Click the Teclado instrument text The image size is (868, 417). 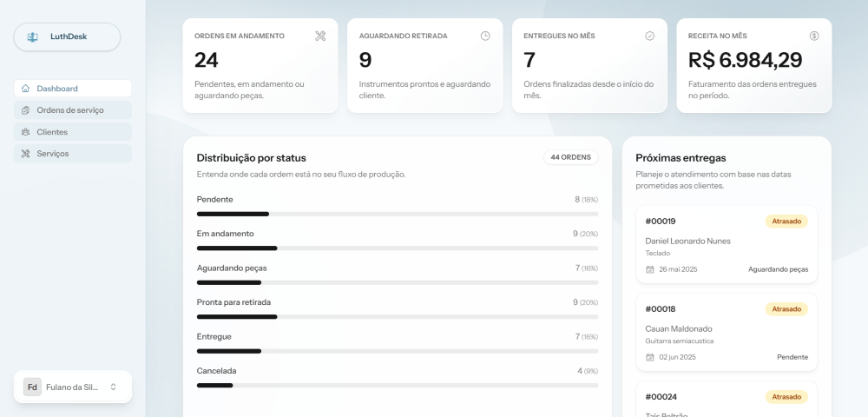(x=658, y=253)
